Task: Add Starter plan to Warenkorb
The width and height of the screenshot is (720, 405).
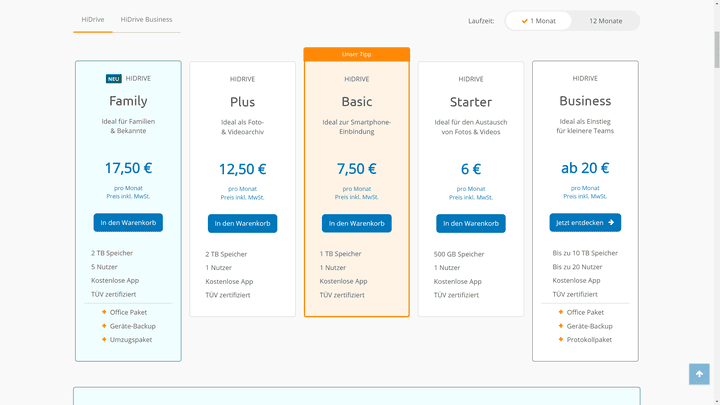Action: point(471,224)
